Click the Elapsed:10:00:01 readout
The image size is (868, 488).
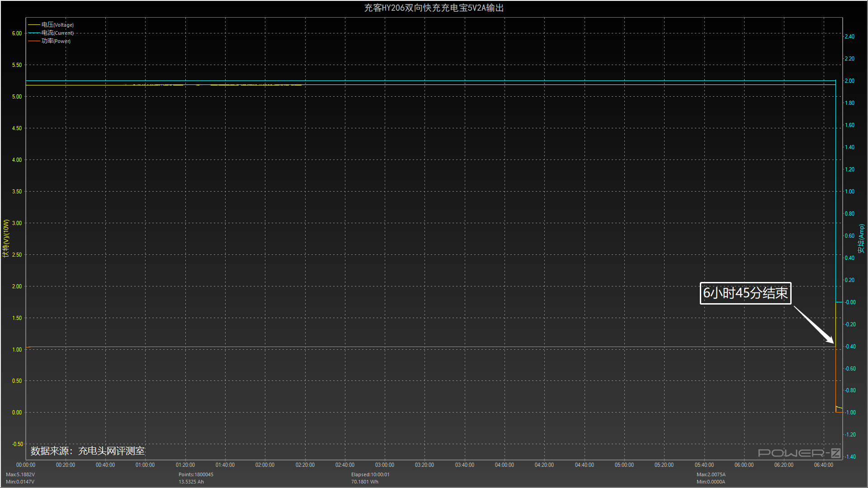click(370, 474)
